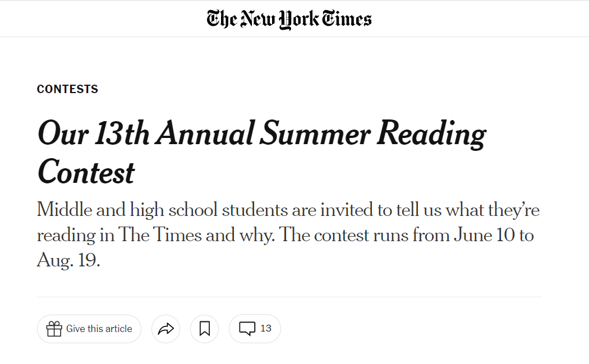Open share options with the arrow icon
The image size is (589, 364).
165,329
